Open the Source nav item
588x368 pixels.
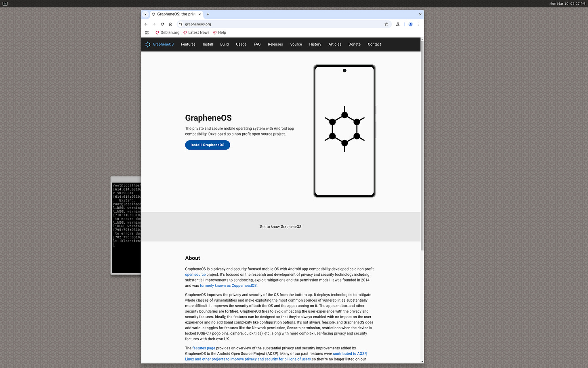point(296,44)
